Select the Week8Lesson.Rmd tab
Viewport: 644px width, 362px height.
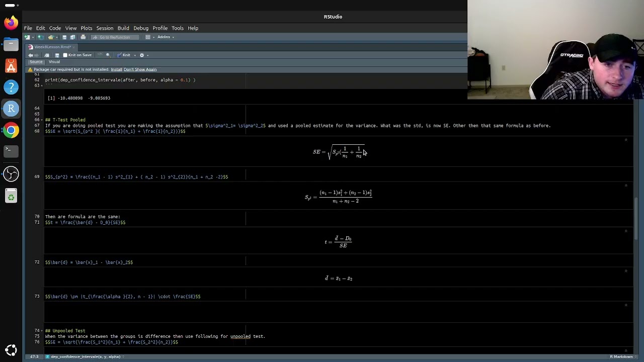click(52, 47)
